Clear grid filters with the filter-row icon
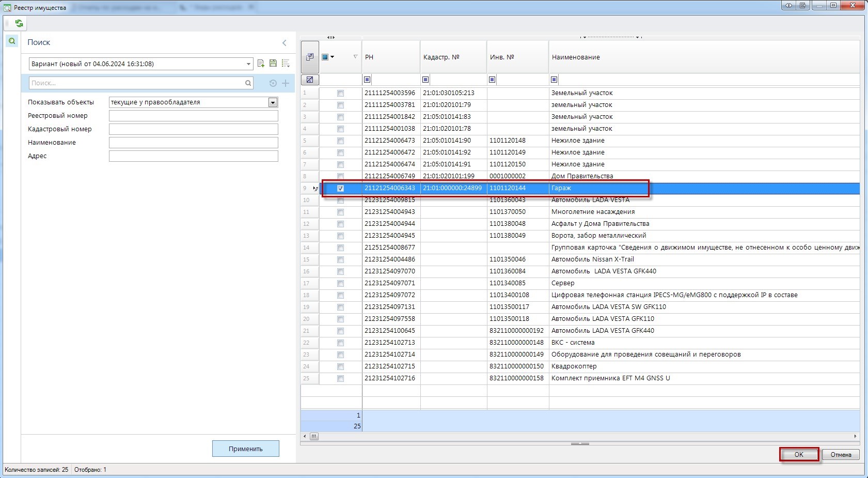868x478 pixels. [x=310, y=80]
